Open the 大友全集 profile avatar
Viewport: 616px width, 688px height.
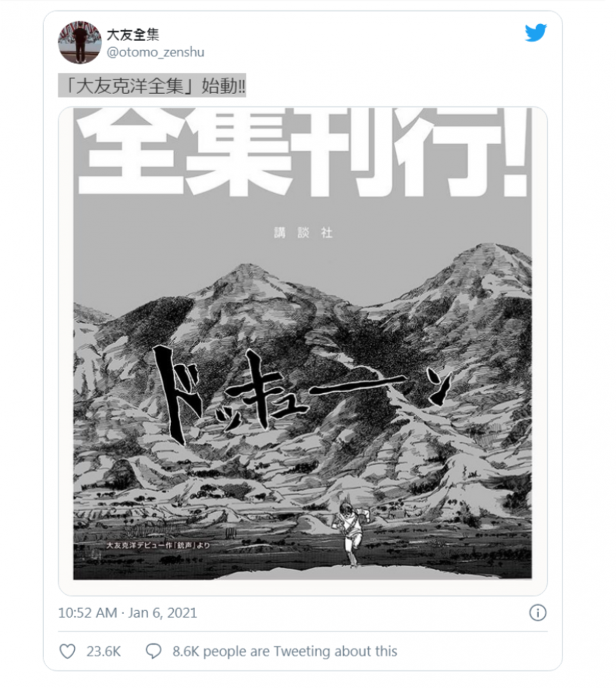[x=80, y=42]
